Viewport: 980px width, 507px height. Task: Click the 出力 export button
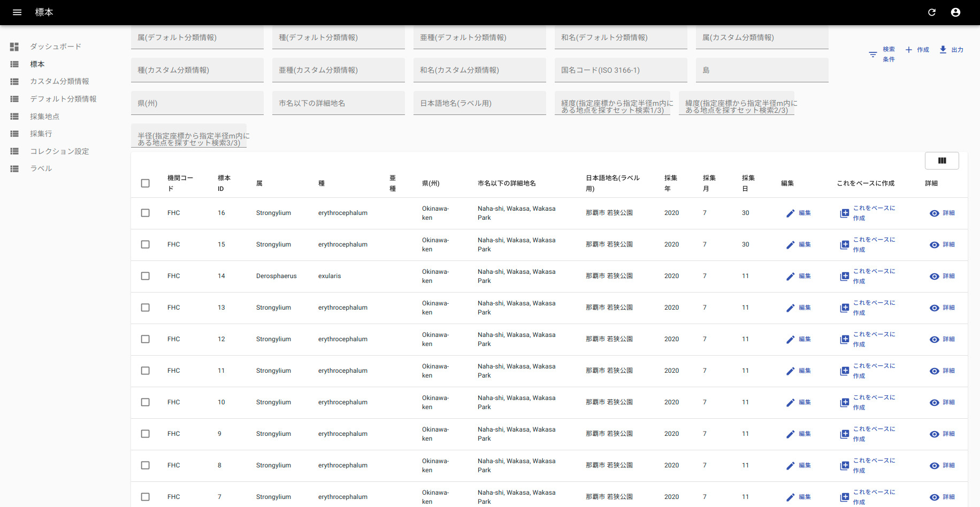[x=951, y=50]
